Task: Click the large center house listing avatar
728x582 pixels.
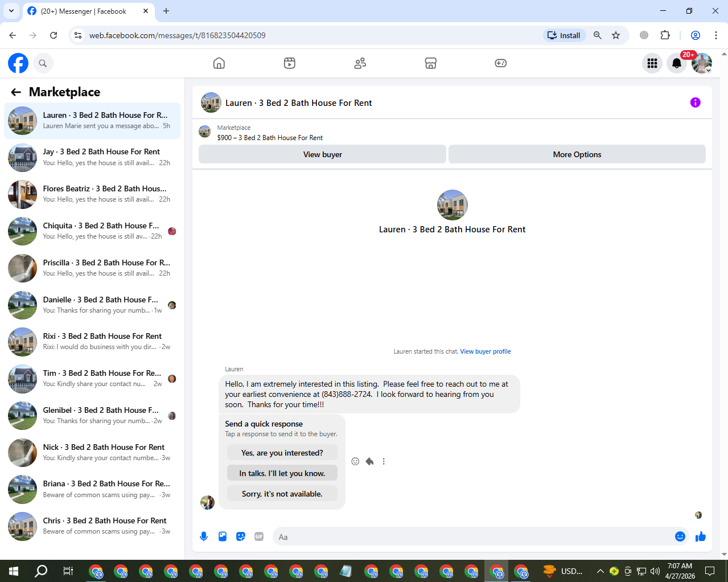Action: (453, 205)
